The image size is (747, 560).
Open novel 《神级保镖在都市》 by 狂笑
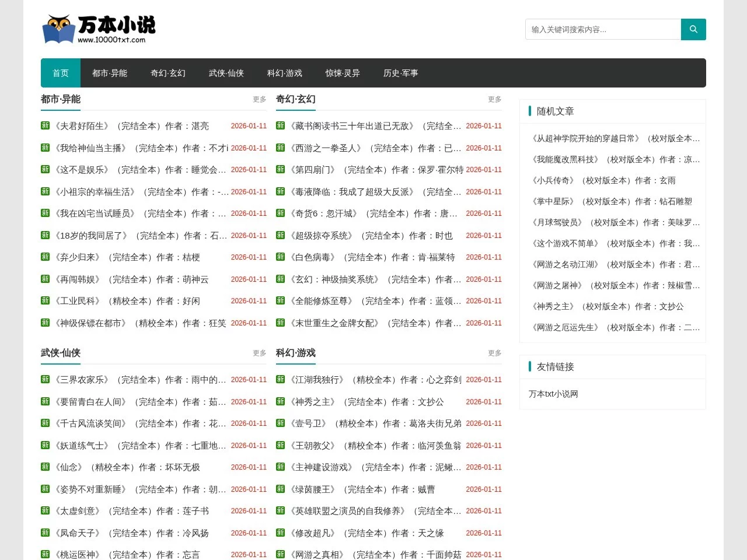pyautogui.click(x=139, y=323)
